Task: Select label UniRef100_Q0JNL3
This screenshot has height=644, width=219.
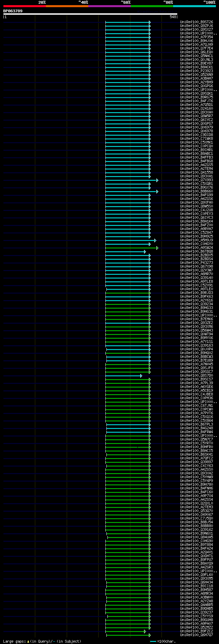Action: (196, 60)
